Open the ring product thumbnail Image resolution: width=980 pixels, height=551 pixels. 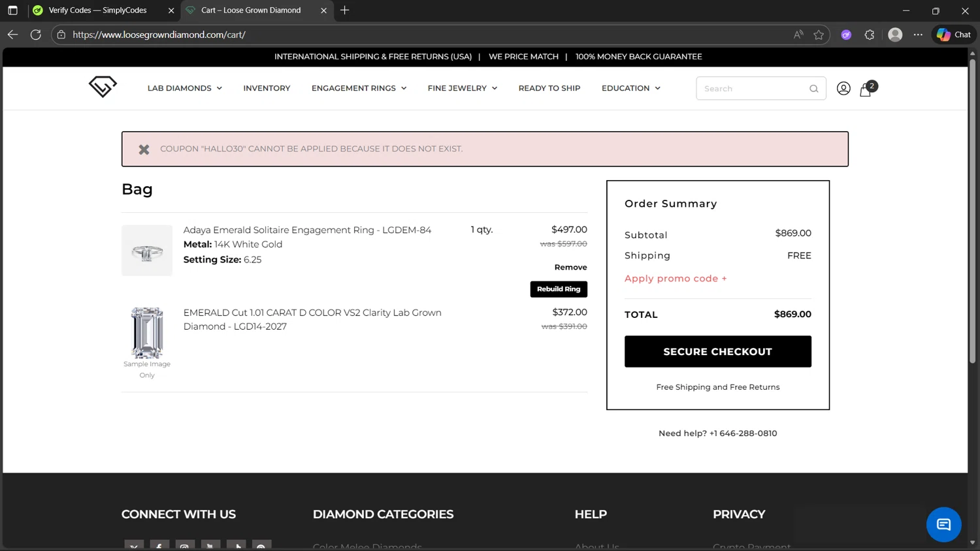[x=147, y=251]
